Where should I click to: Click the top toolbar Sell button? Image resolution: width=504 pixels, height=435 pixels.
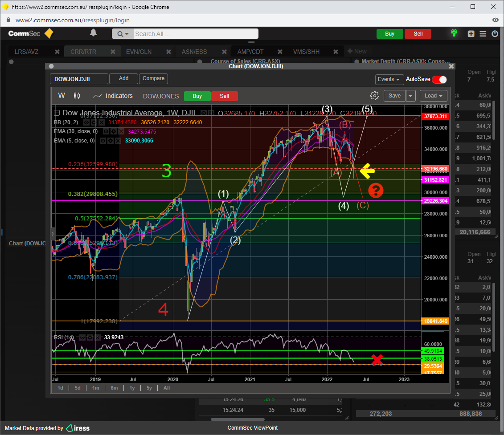pyautogui.click(x=418, y=34)
